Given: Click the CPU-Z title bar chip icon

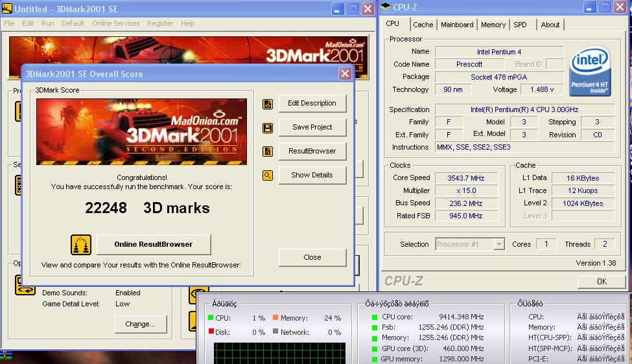Looking at the screenshot, I should pos(386,7).
